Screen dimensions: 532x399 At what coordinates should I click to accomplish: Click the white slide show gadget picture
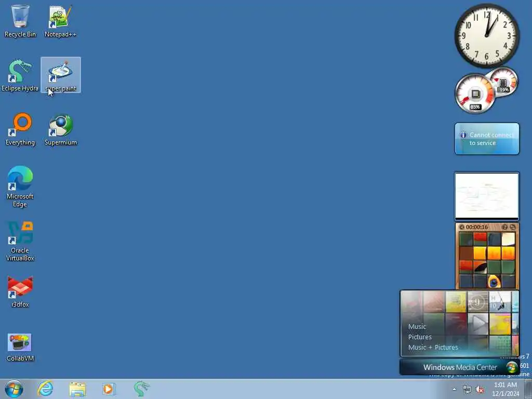(x=487, y=196)
